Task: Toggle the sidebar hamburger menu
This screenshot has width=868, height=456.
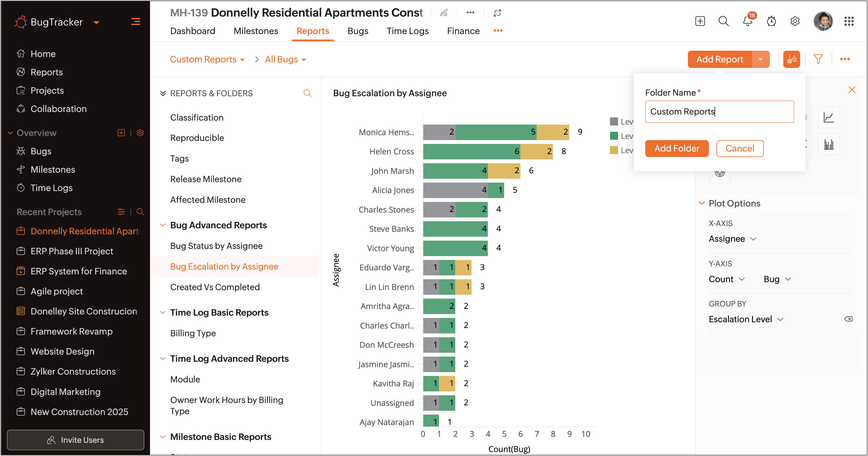Action: coord(135,22)
